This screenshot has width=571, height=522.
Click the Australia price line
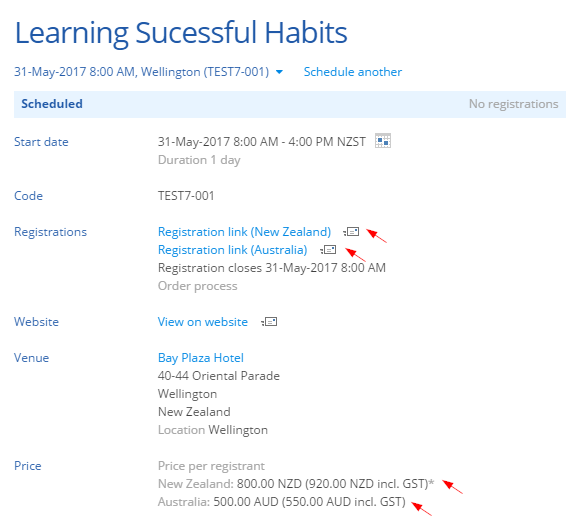point(281,502)
